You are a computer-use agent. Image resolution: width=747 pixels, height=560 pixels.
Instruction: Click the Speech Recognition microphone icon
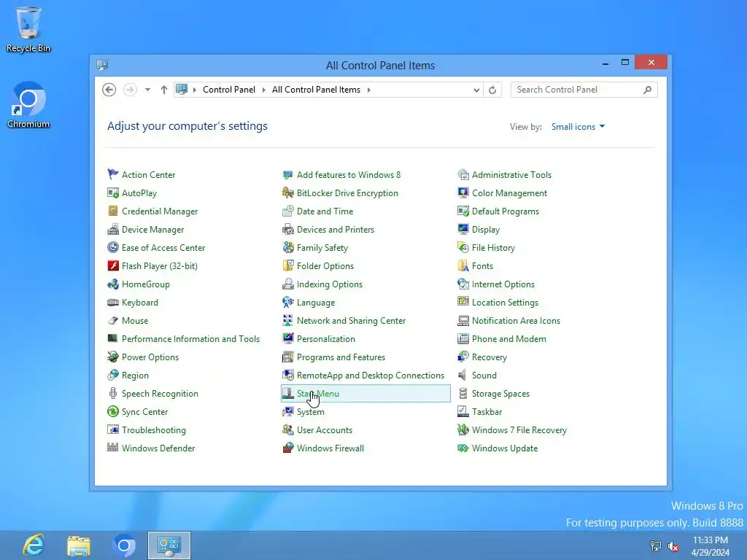(x=113, y=393)
